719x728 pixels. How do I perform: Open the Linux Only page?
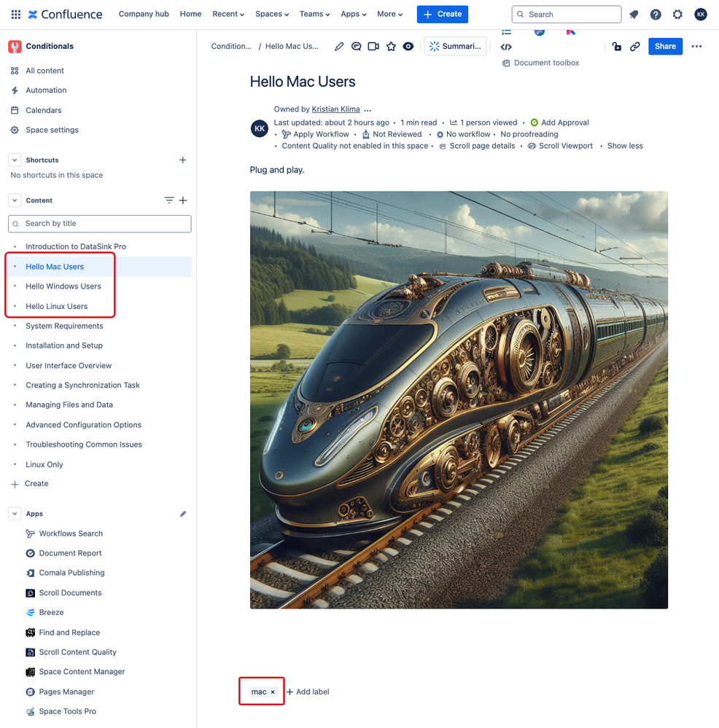click(44, 464)
